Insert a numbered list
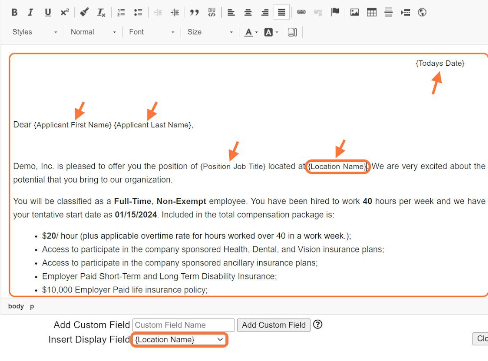 point(121,13)
